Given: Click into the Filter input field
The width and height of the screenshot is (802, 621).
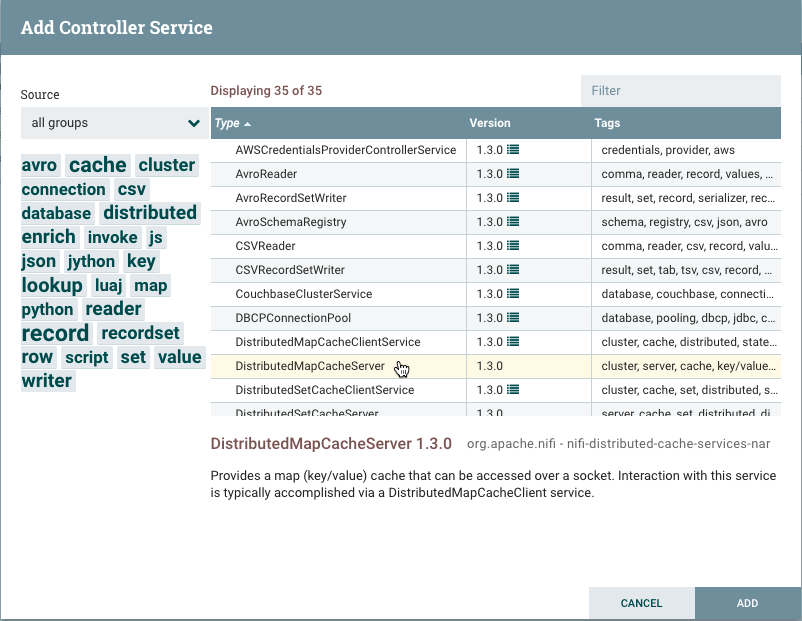Looking at the screenshot, I should tap(681, 91).
